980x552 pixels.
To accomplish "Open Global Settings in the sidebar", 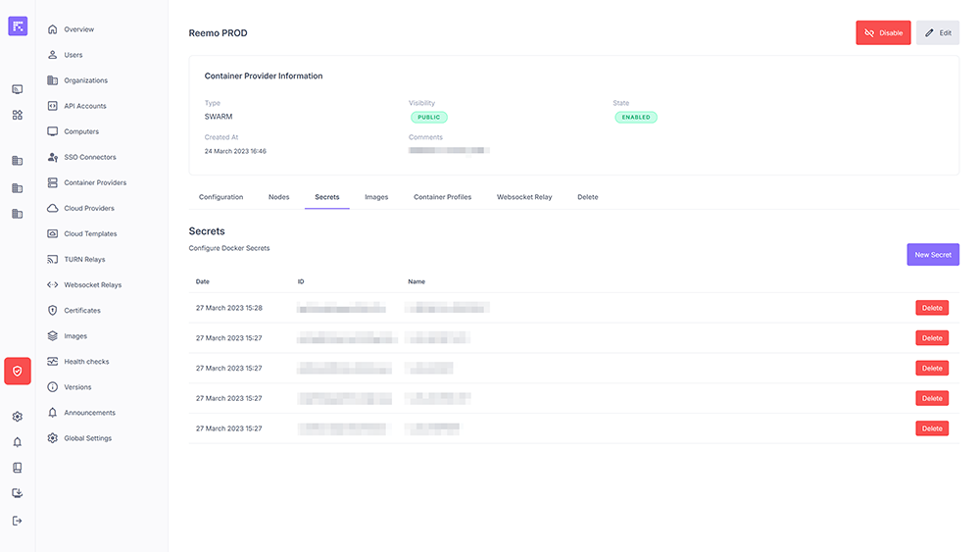I will coord(87,438).
